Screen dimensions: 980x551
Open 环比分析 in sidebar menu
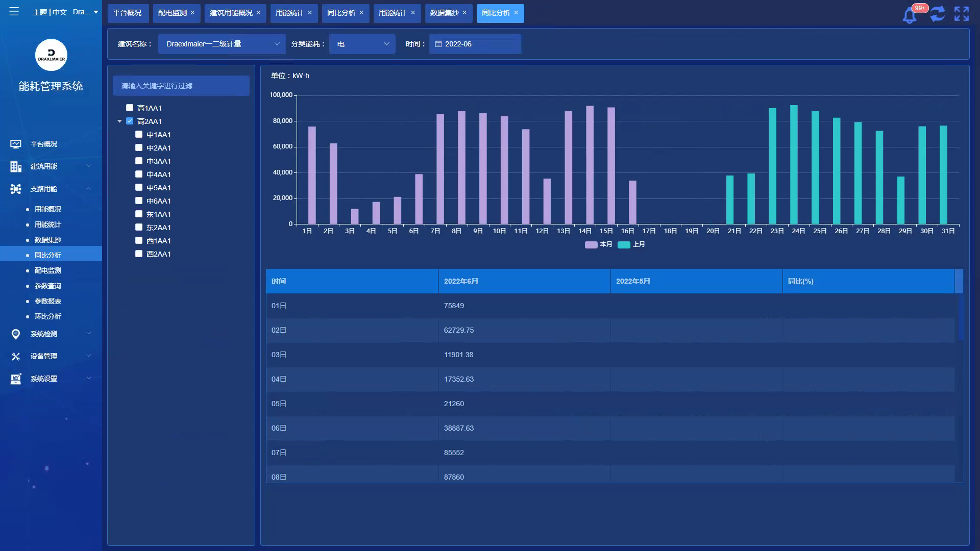(x=47, y=316)
